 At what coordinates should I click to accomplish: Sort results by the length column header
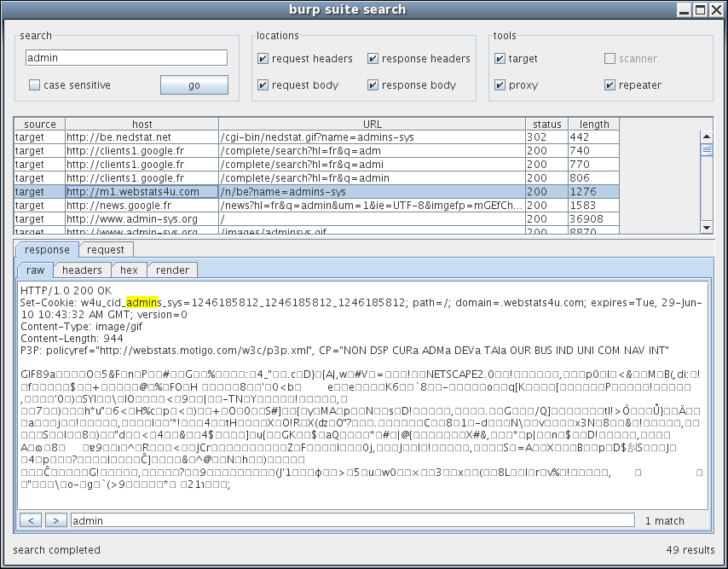coord(594,125)
